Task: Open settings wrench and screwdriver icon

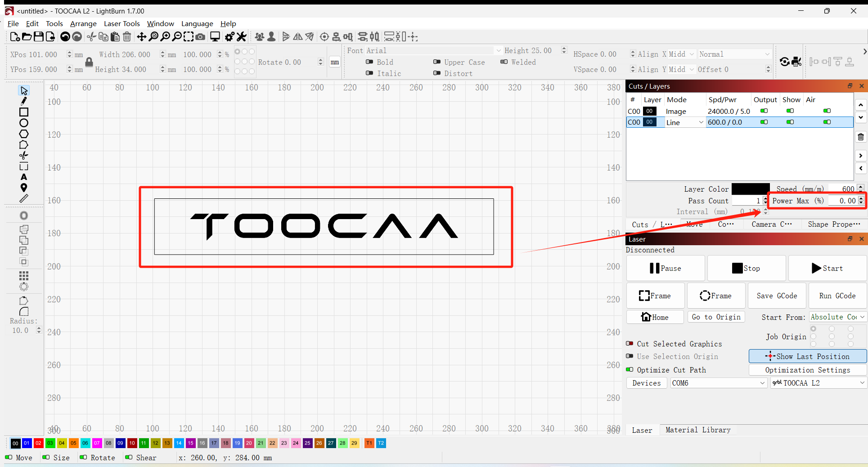Action: (242, 37)
